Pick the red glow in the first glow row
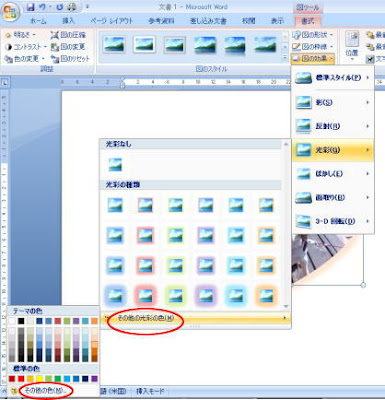385x400 pixels. (x=145, y=205)
